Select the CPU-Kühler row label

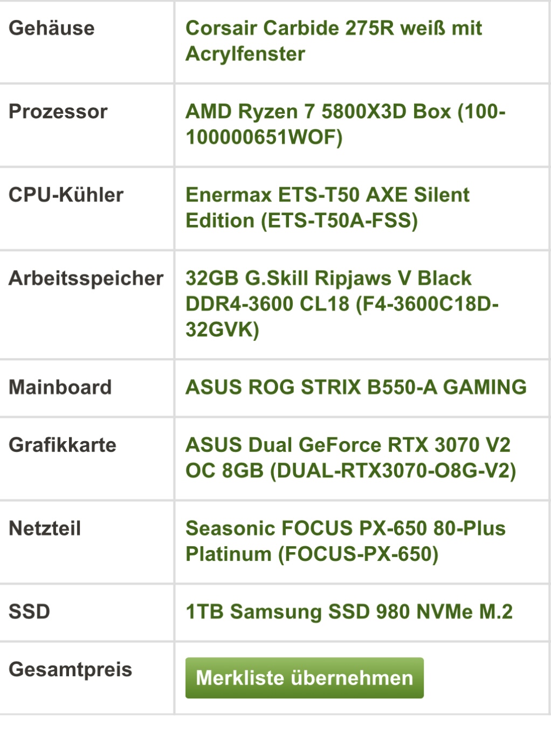click(66, 195)
